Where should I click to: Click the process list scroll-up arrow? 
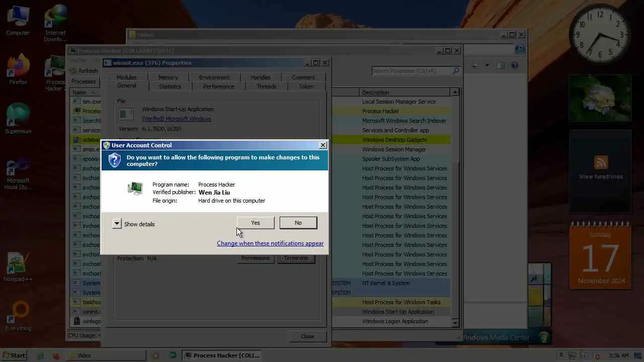[x=455, y=93]
